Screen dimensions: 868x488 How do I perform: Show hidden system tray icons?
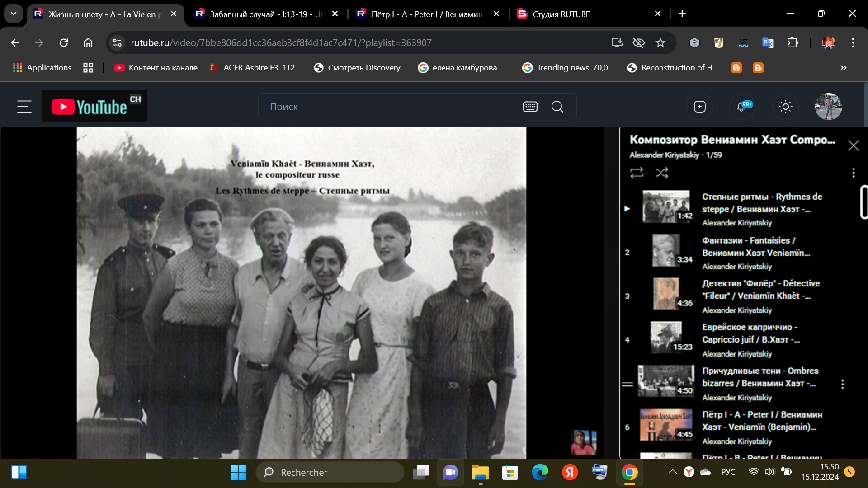click(x=672, y=472)
